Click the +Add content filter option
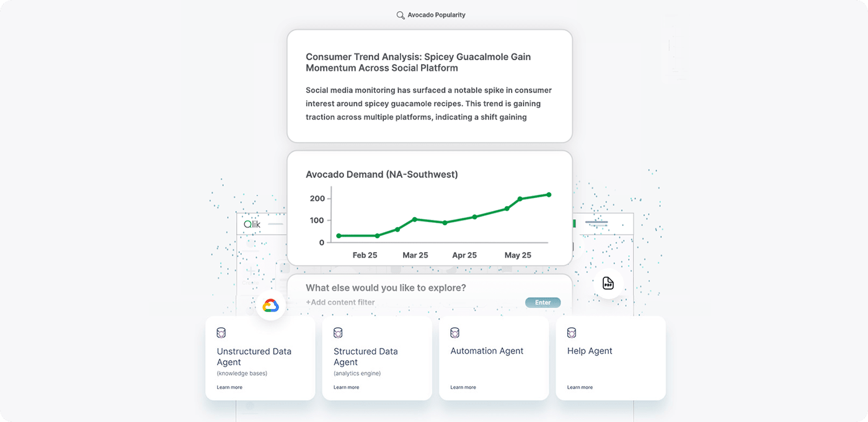This screenshot has height=422, width=868. click(340, 302)
